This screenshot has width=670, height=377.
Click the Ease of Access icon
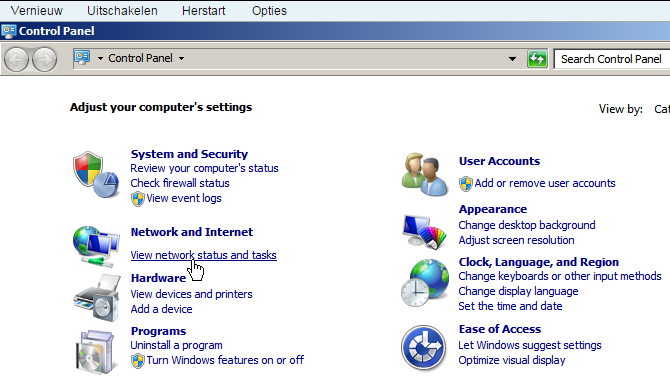tap(423, 348)
